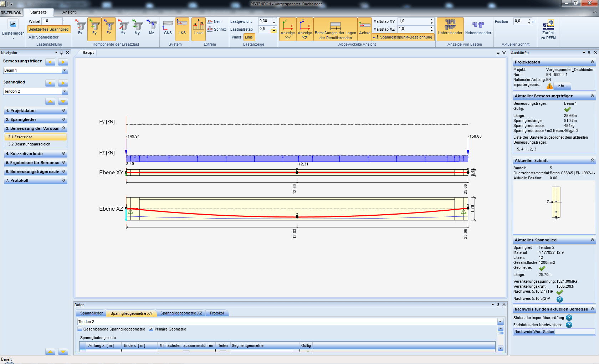Enable Alle Spannglieder load setting
This screenshot has width=599, height=364.
pyautogui.click(x=43, y=37)
